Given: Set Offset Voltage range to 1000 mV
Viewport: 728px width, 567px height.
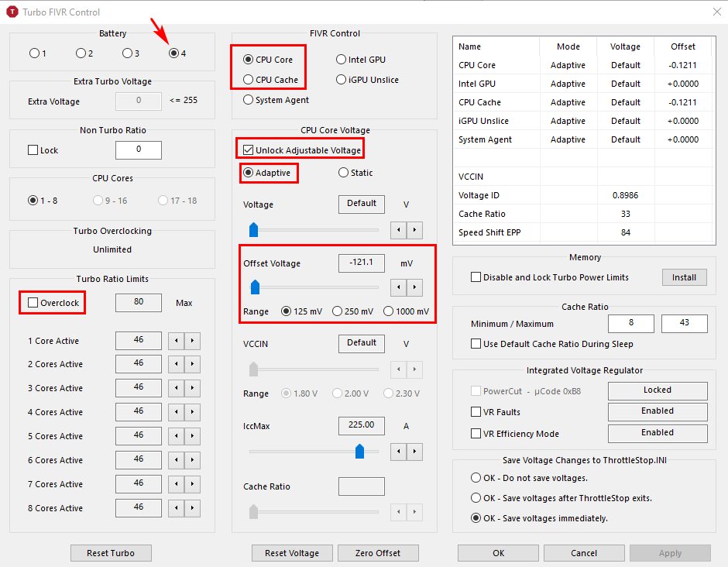Looking at the screenshot, I should 407,311.
